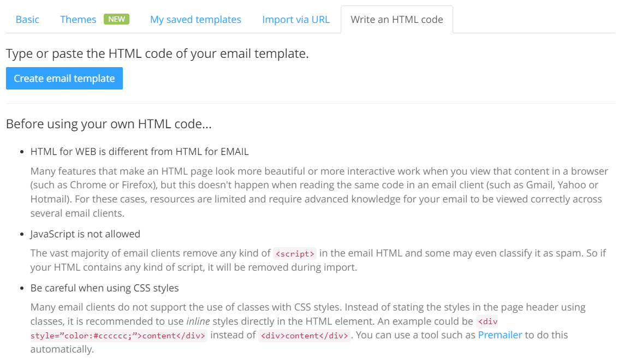
Task: Open My saved templates tab
Action: point(195,20)
